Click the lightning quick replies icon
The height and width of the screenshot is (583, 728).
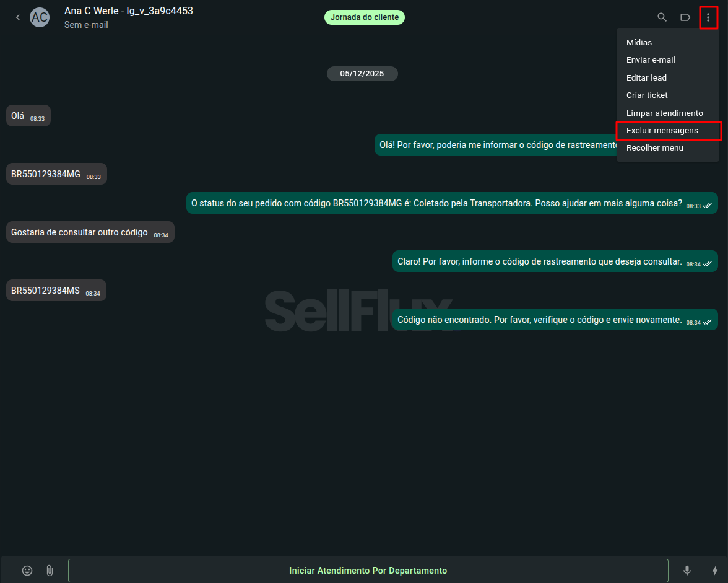click(715, 571)
